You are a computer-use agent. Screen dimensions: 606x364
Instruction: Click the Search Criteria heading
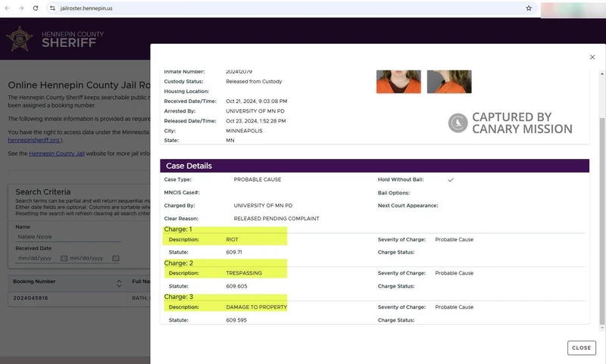[x=43, y=192]
